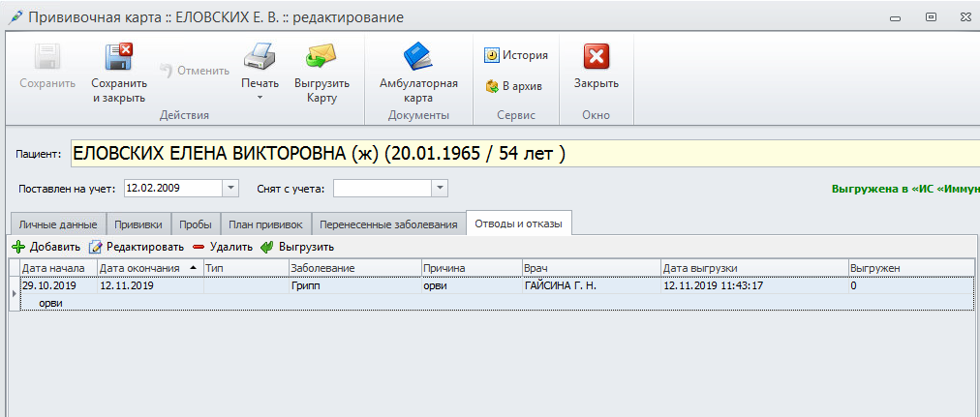Click Удалить to delete the record
The width and height of the screenshot is (980, 417).
[222, 247]
